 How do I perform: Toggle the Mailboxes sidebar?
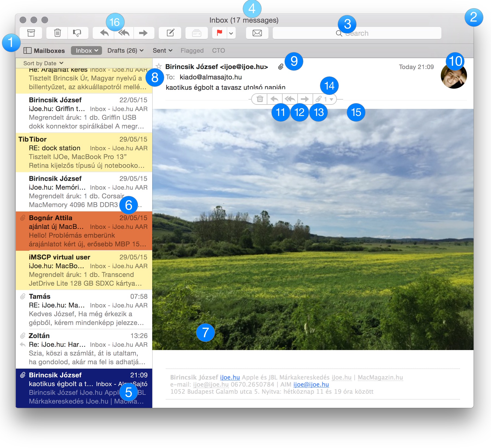[x=44, y=50]
